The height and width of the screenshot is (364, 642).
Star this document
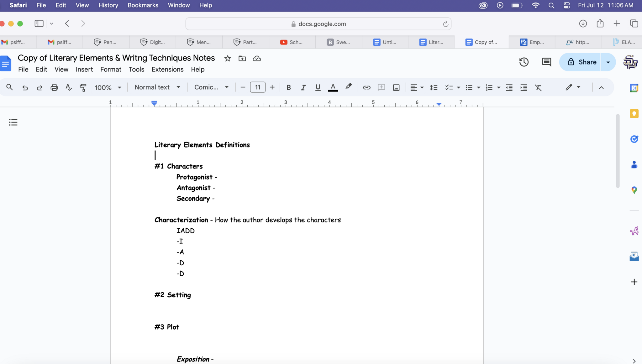click(228, 59)
